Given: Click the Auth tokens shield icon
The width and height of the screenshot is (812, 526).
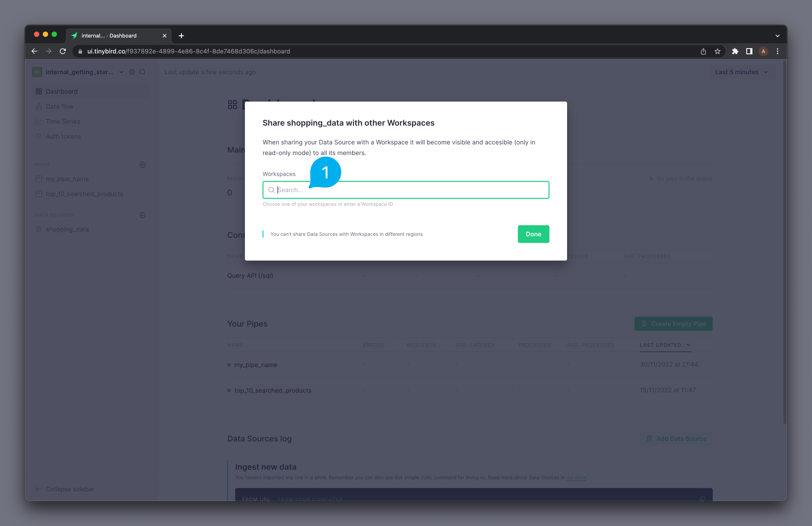Looking at the screenshot, I should click(39, 136).
